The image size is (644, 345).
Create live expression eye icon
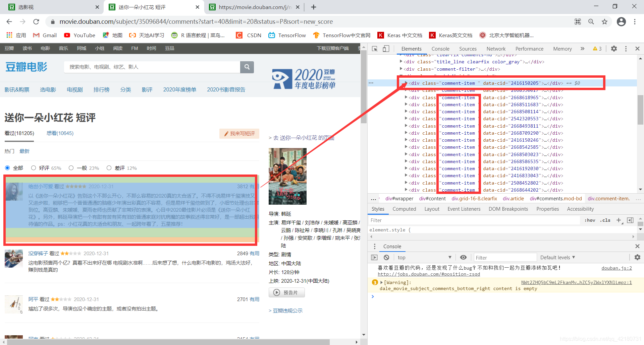pos(463,257)
